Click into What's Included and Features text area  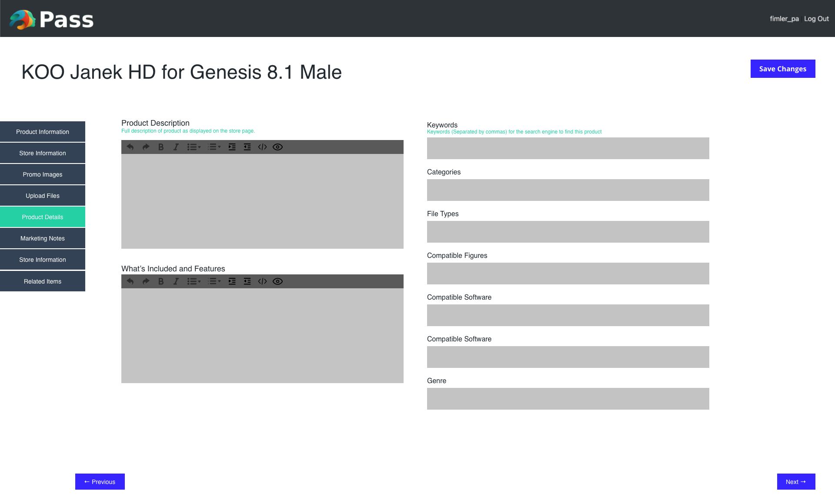[262, 336]
